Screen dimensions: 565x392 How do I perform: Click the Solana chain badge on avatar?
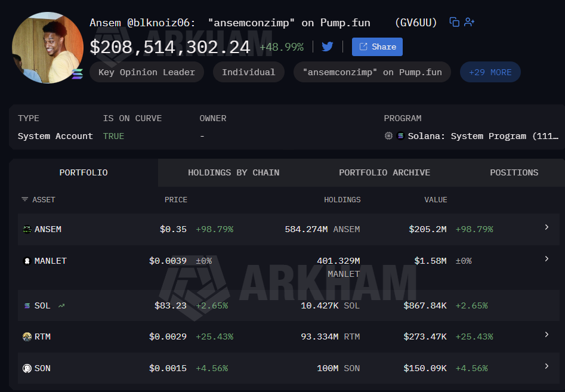pyautogui.click(x=77, y=74)
